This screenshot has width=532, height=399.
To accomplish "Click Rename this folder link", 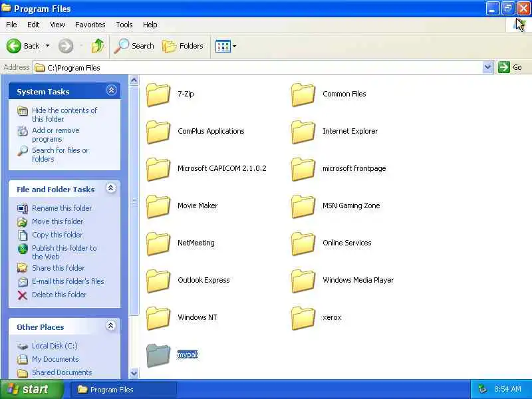I will coord(62,208).
